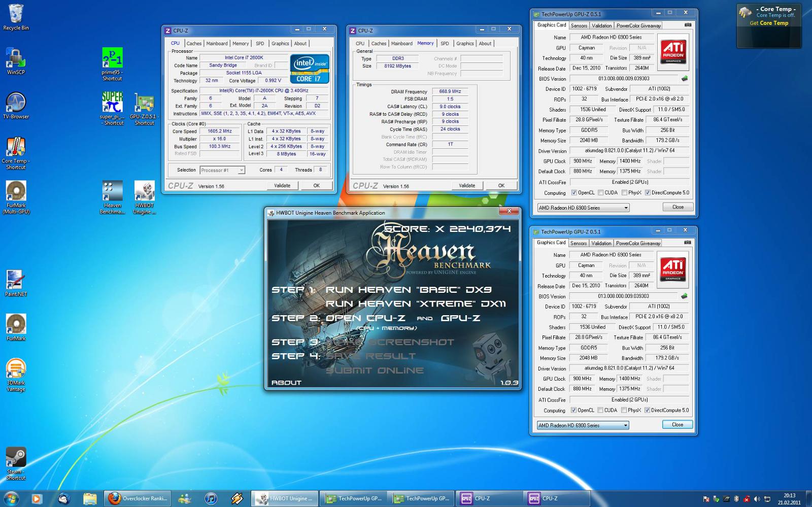
Task: Toggle DirectCompute 5.0 checkbox in top GPU-Z
Action: pyautogui.click(x=648, y=193)
